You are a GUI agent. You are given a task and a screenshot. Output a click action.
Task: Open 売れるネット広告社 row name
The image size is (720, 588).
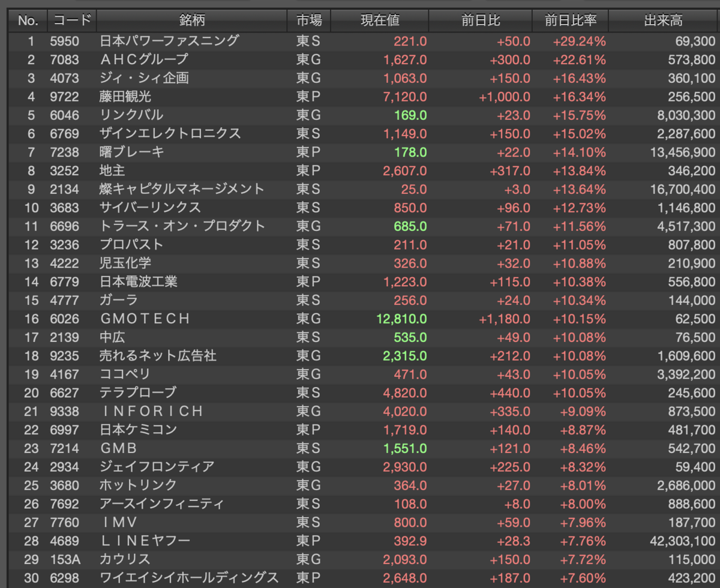(158, 356)
